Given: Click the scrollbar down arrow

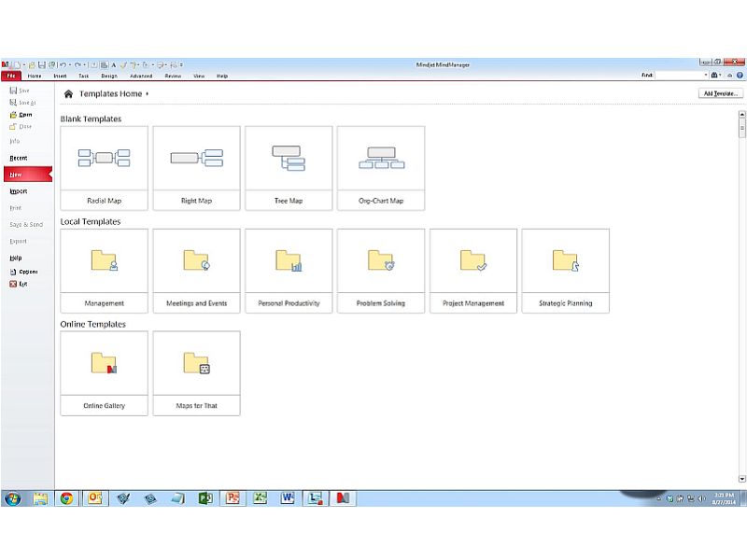Looking at the screenshot, I should pyautogui.click(x=741, y=479).
